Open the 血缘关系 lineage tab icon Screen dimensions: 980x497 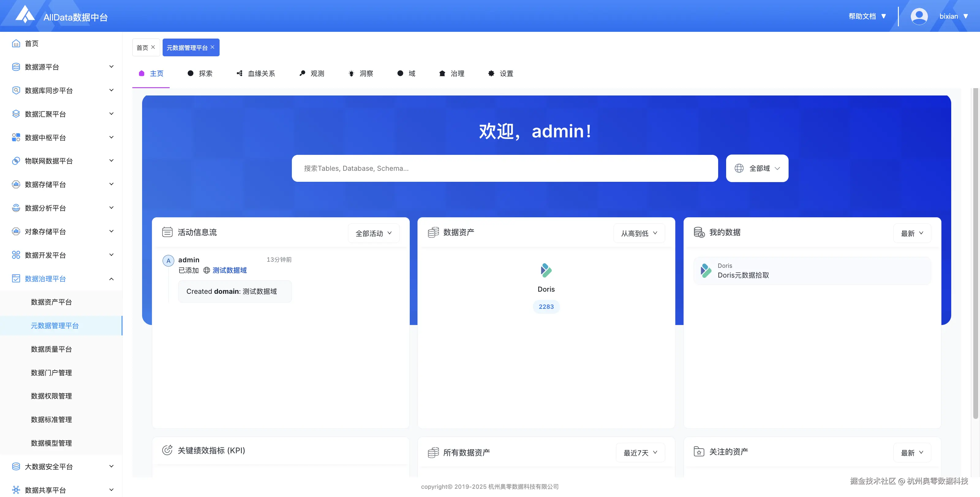coord(240,73)
